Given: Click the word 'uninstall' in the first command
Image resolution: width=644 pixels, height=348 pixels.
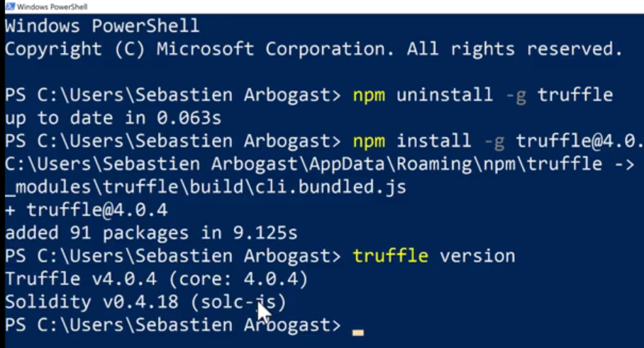Looking at the screenshot, I should click(445, 94).
